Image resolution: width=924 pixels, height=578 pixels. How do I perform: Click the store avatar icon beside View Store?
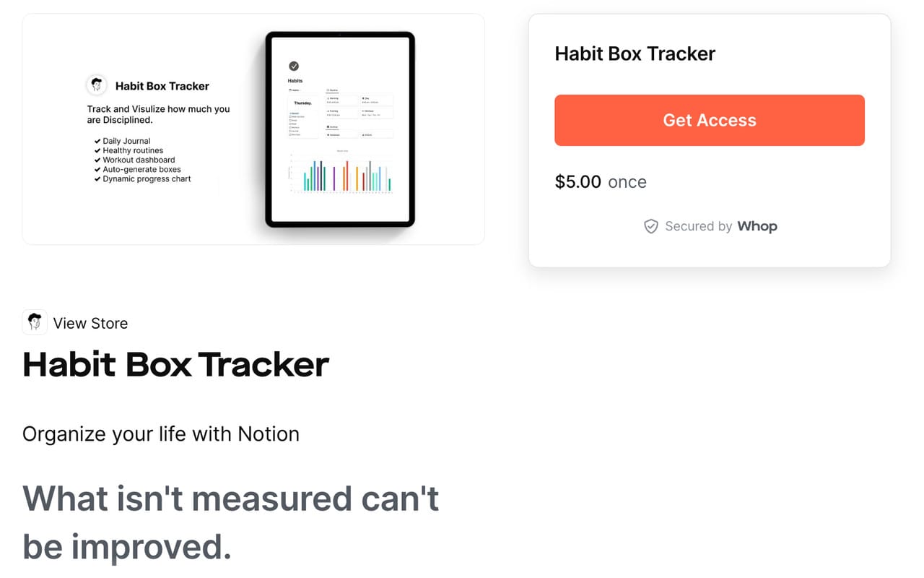[34, 322]
